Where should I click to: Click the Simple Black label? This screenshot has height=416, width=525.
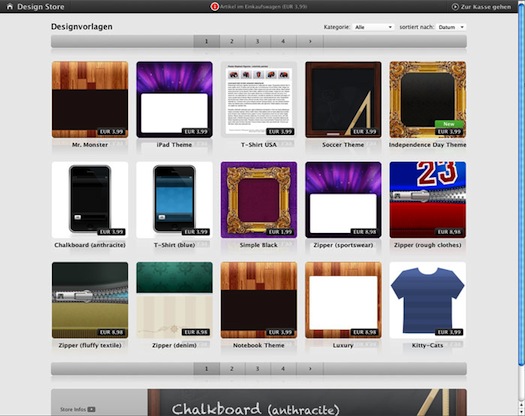(x=259, y=245)
